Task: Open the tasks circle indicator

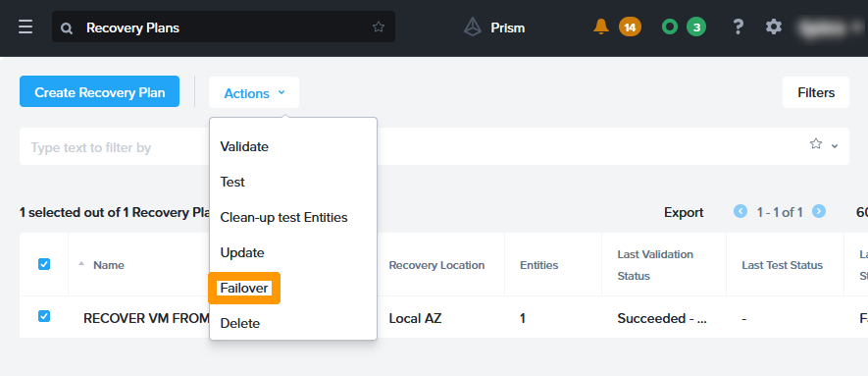Action: click(x=670, y=27)
